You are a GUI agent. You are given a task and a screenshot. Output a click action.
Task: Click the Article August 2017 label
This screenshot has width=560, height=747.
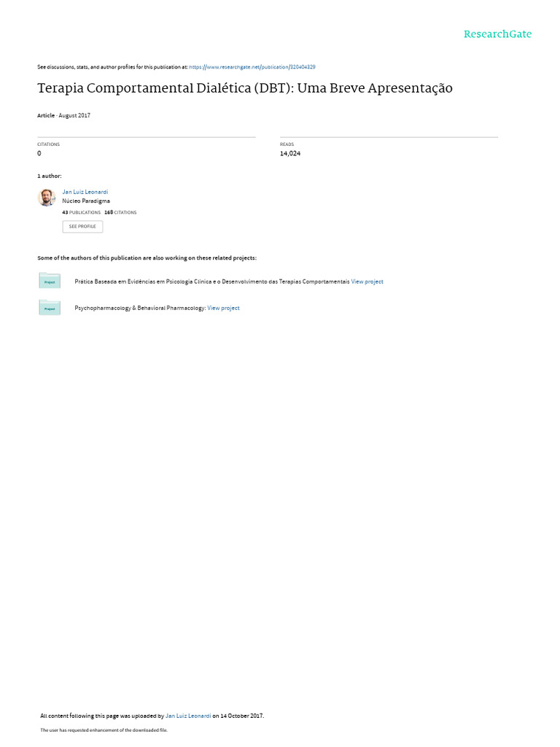64,115
